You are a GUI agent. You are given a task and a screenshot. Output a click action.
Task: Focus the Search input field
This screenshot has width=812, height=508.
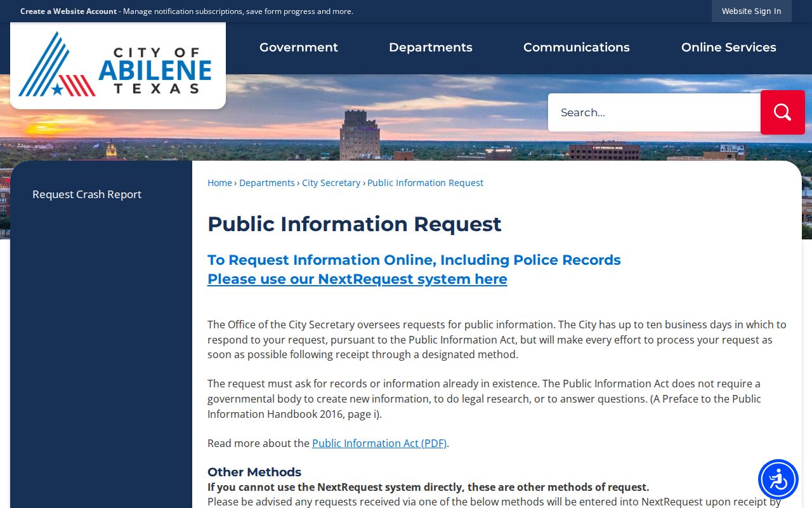(x=654, y=112)
